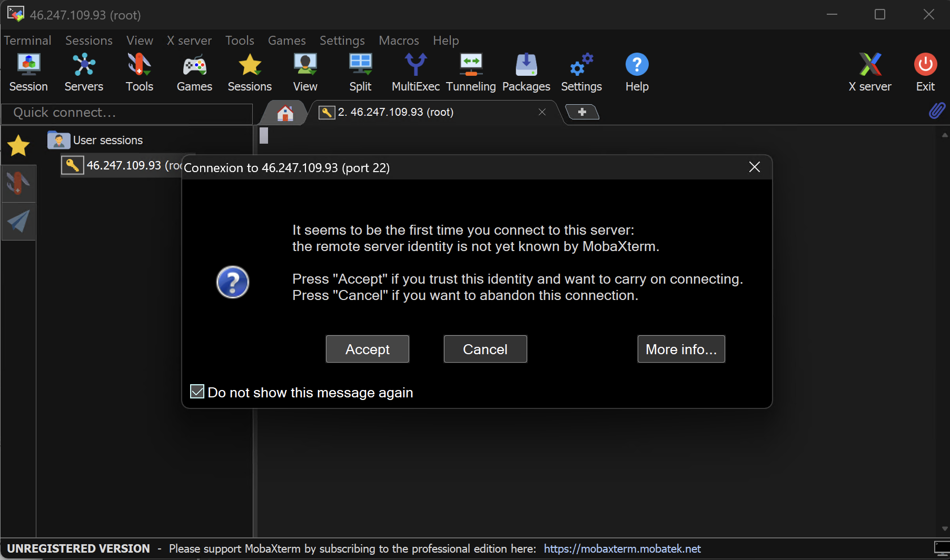Open the Sessions menu
The width and height of the screenshot is (950, 560).
point(89,41)
